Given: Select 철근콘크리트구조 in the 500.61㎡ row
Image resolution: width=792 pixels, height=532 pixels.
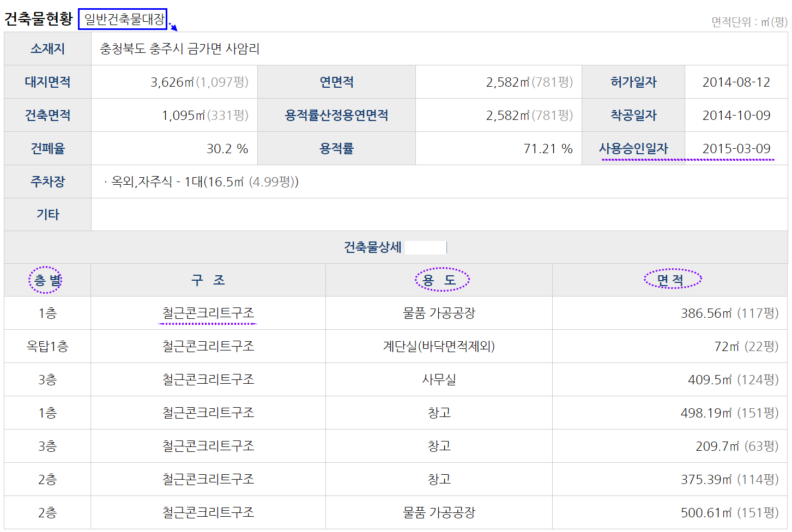Looking at the screenshot, I should 208,512.
